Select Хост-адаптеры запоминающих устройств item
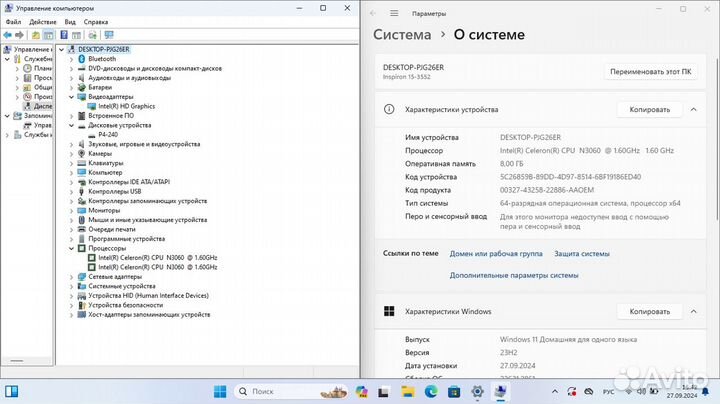The width and height of the screenshot is (720, 404). pos(149,314)
